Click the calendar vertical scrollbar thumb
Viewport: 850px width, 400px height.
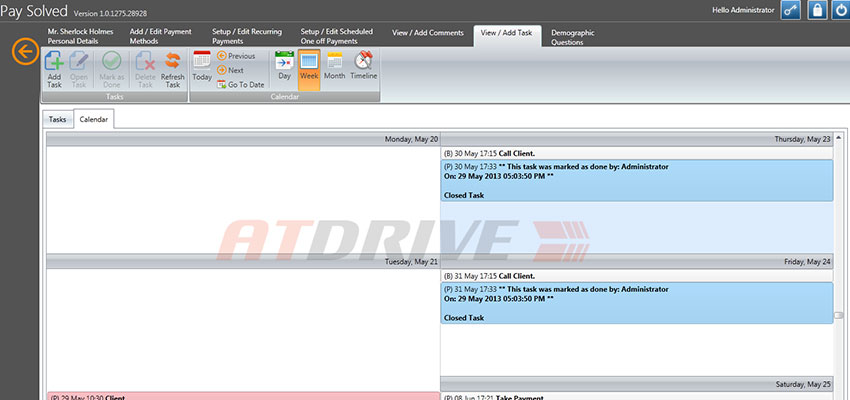tap(839, 315)
